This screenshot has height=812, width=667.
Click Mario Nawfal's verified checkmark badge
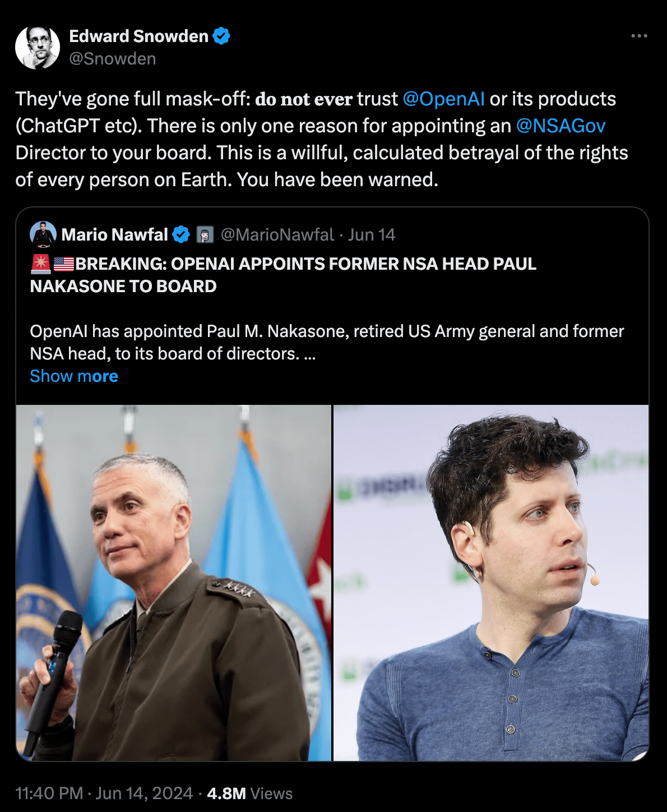(x=180, y=234)
